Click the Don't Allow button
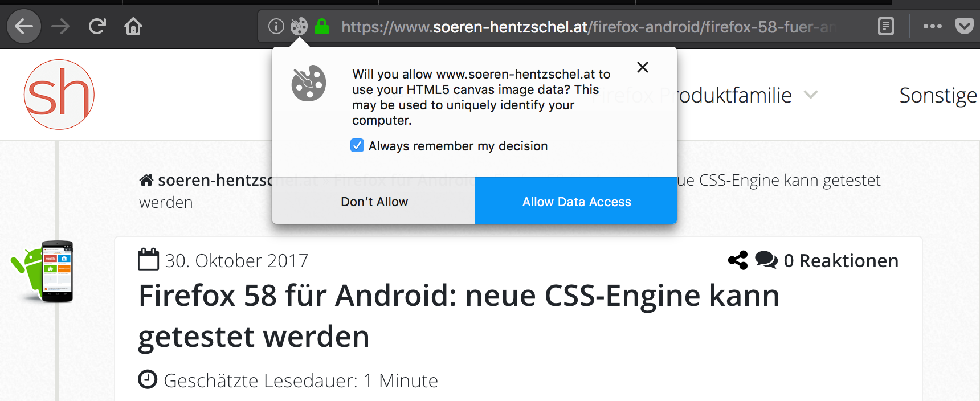 [374, 202]
